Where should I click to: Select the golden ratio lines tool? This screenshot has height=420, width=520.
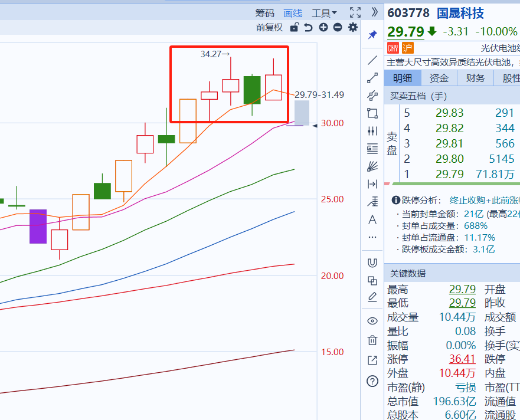coord(372,149)
